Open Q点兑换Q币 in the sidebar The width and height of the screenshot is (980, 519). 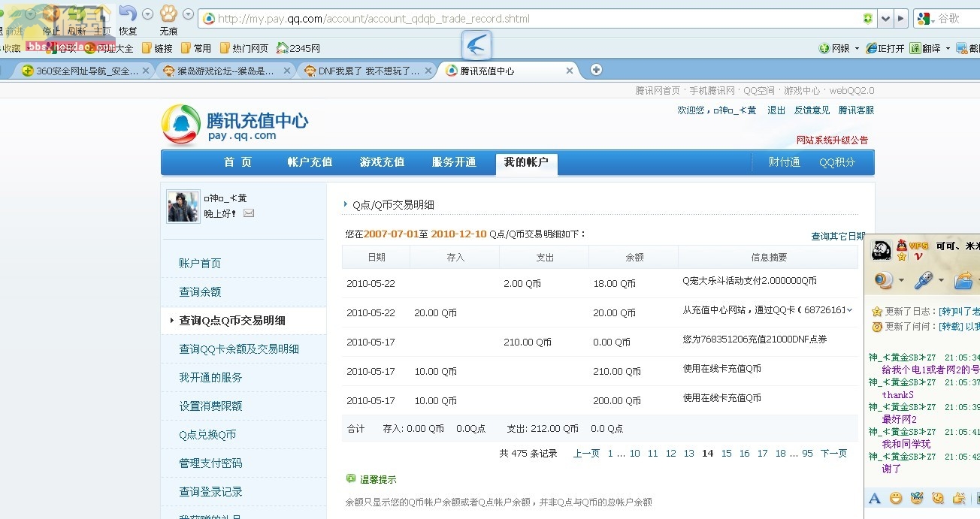207,435
